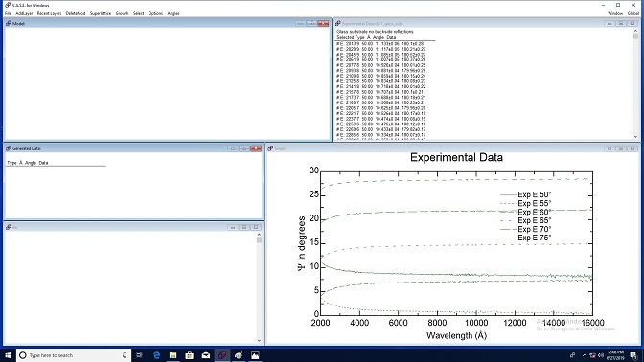The width and height of the screenshot is (644, 362).
Task: Maximize the Experimental Data window
Action: [x=621, y=23]
